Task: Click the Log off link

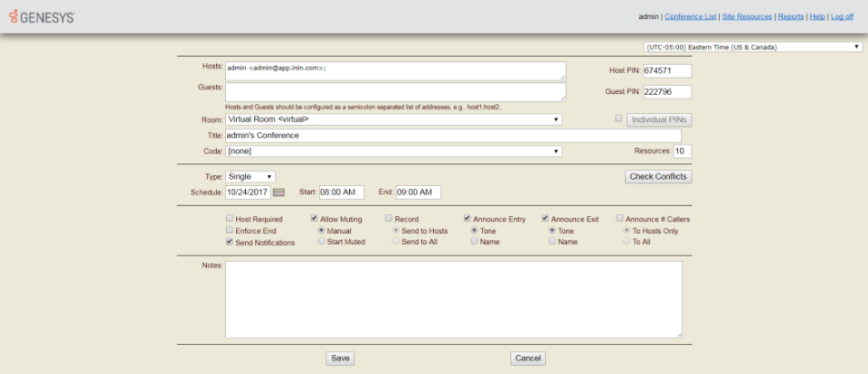Action: click(x=842, y=16)
